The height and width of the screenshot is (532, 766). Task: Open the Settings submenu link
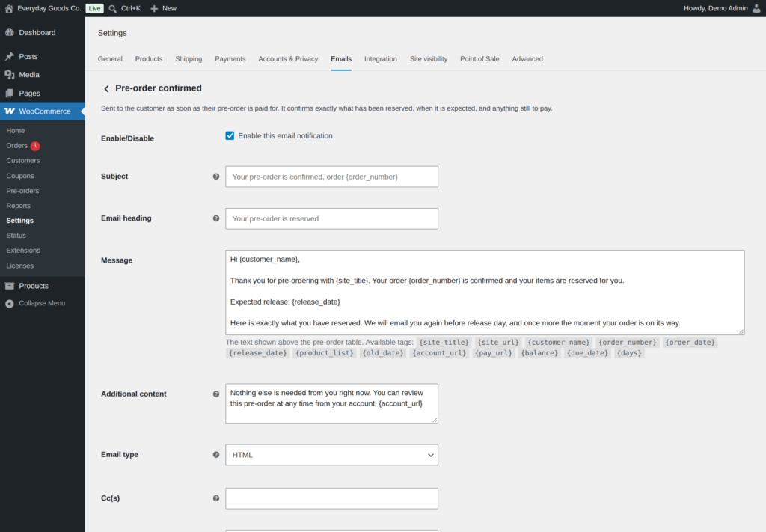(x=20, y=221)
